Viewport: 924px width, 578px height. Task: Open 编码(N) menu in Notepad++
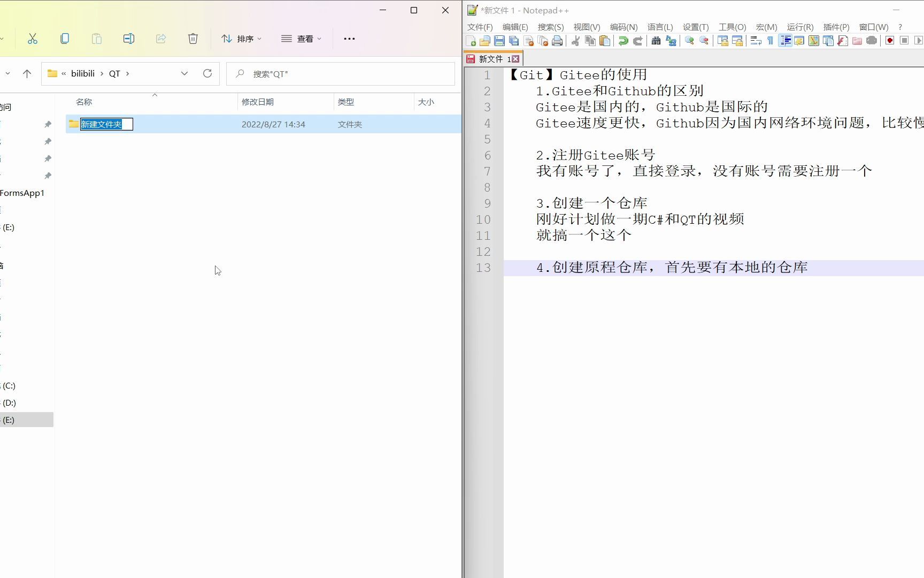[624, 27]
